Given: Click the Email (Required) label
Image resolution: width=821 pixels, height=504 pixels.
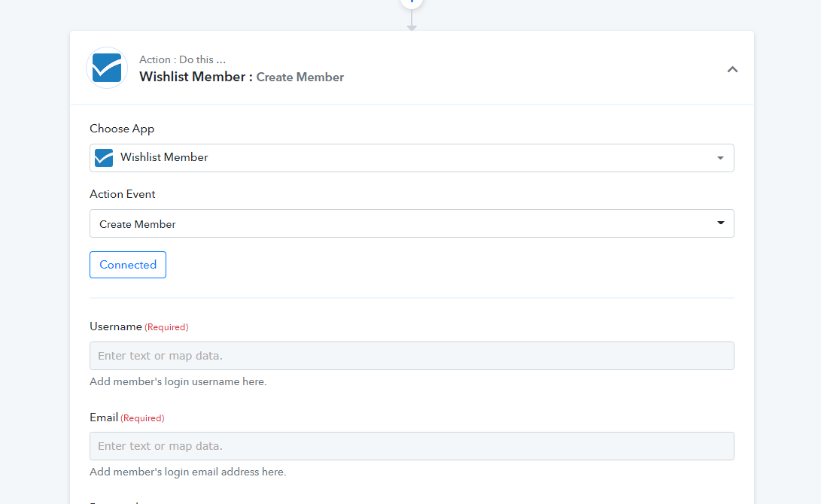Looking at the screenshot, I should click(x=126, y=417).
